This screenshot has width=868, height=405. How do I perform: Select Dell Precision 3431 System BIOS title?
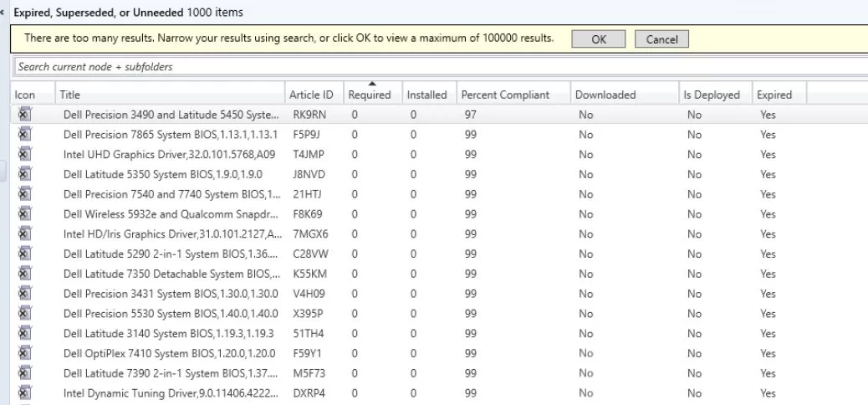(171, 295)
